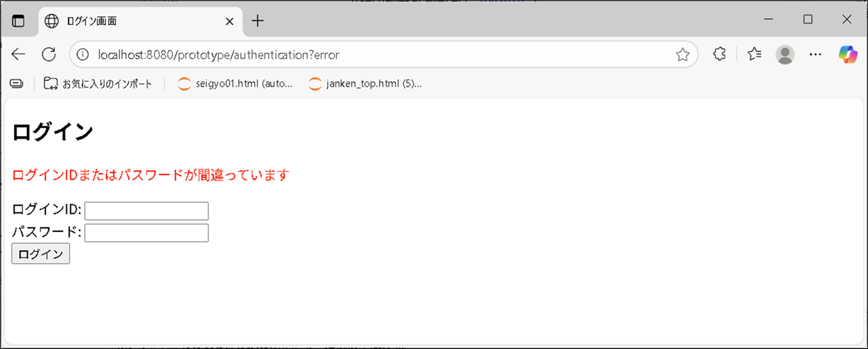The height and width of the screenshot is (349, 868).
Task: Focus the パスワード input field
Action: [147, 233]
